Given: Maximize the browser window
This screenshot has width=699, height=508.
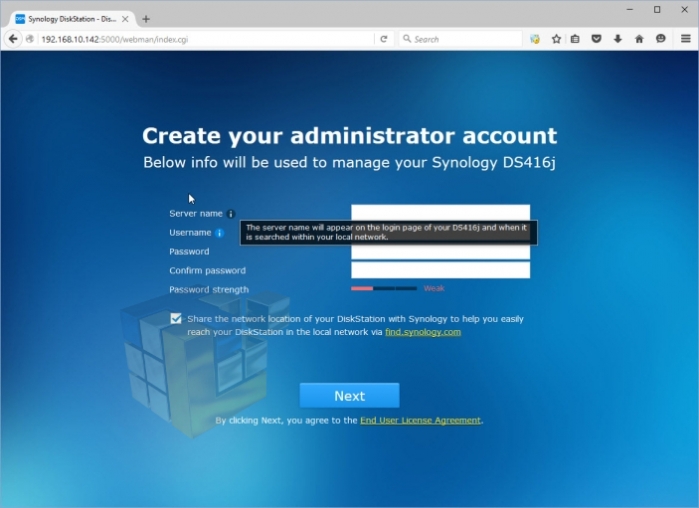Looking at the screenshot, I should [x=657, y=9].
